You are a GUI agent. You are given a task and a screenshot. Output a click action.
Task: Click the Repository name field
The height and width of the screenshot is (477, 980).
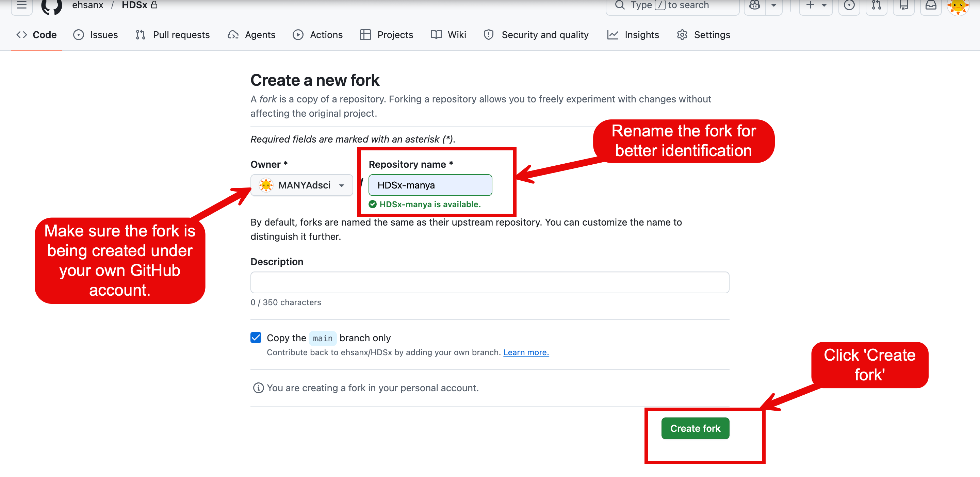[x=430, y=185]
